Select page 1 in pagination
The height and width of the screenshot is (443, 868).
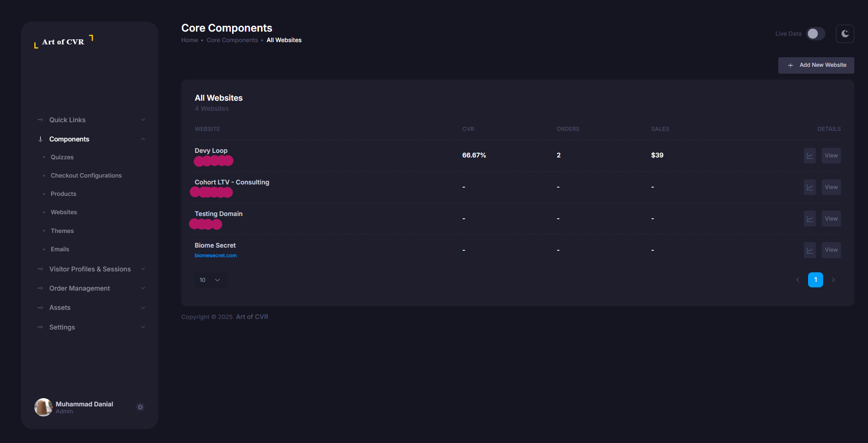click(x=815, y=280)
